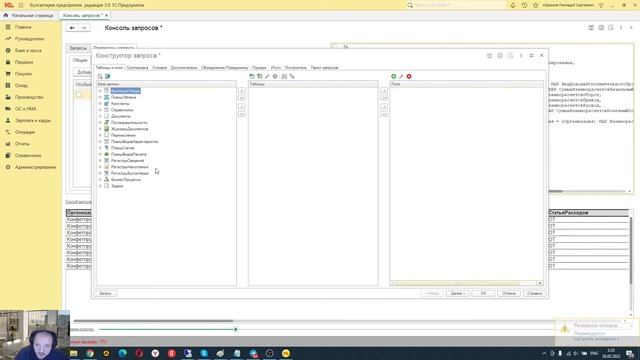Open more options in Конструктор запроса header

[x=521, y=56]
